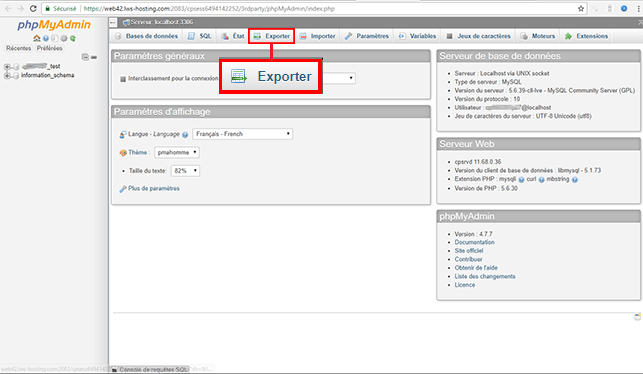Expand the _test database tree node
Viewport: 643px width, 374px height.
(x=7, y=66)
